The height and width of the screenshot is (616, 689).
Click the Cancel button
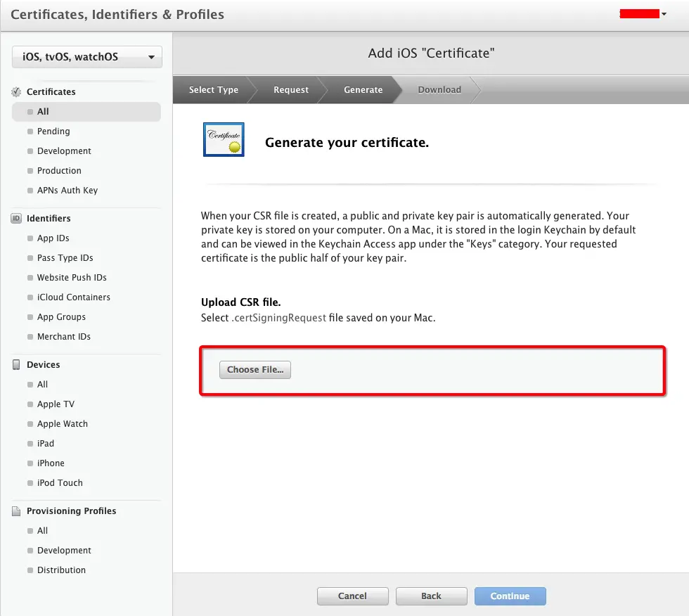pos(353,596)
